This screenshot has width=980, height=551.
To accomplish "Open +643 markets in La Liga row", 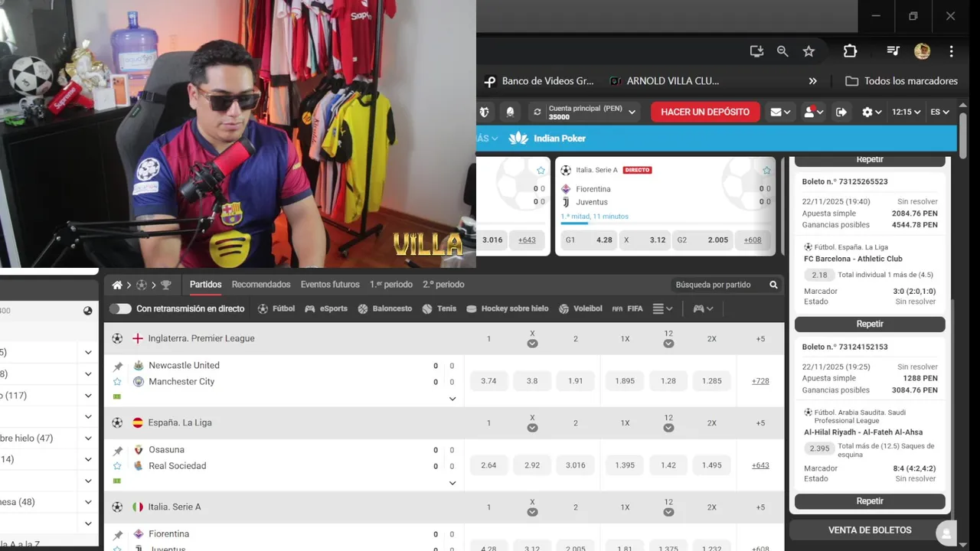I will tap(760, 465).
